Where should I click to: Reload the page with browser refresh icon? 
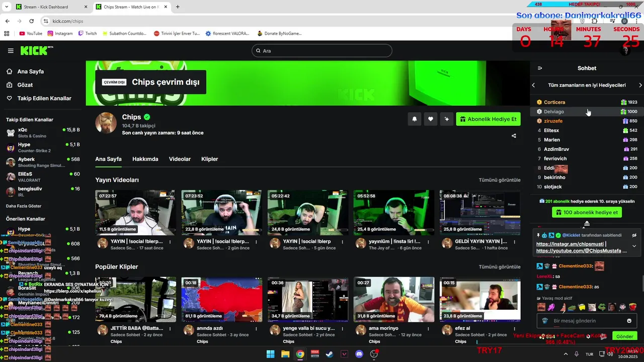[32, 21]
